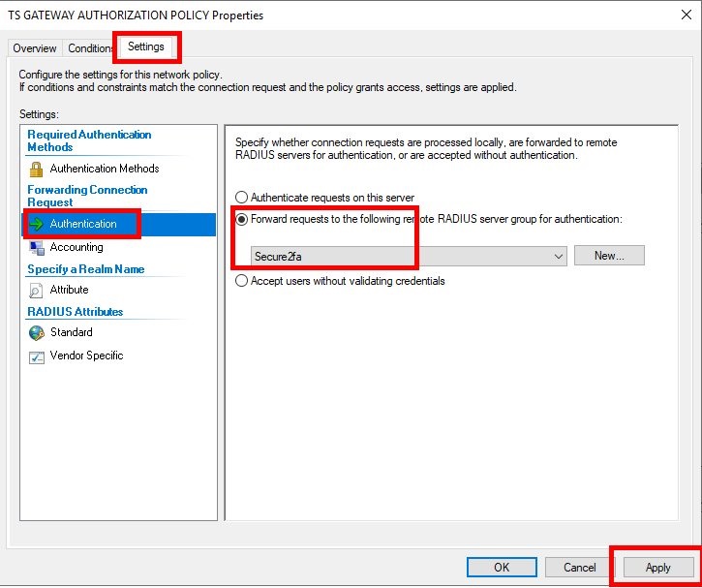The width and height of the screenshot is (702, 588).
Task: Select Authenticate requests on this server
Action: [242, 198]
